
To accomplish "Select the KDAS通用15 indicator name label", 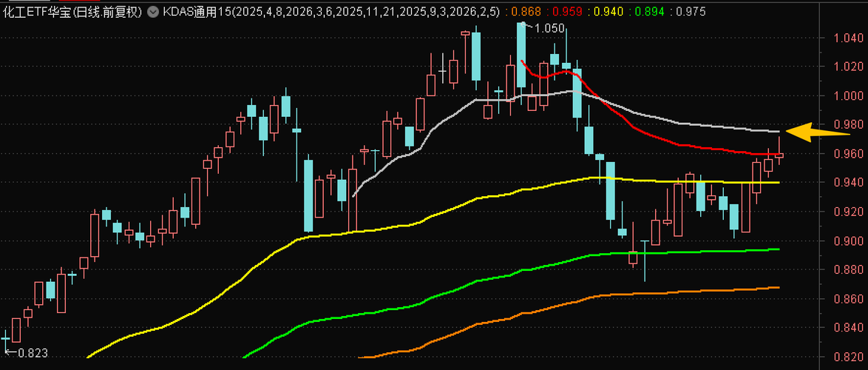I will click(197, 11).
